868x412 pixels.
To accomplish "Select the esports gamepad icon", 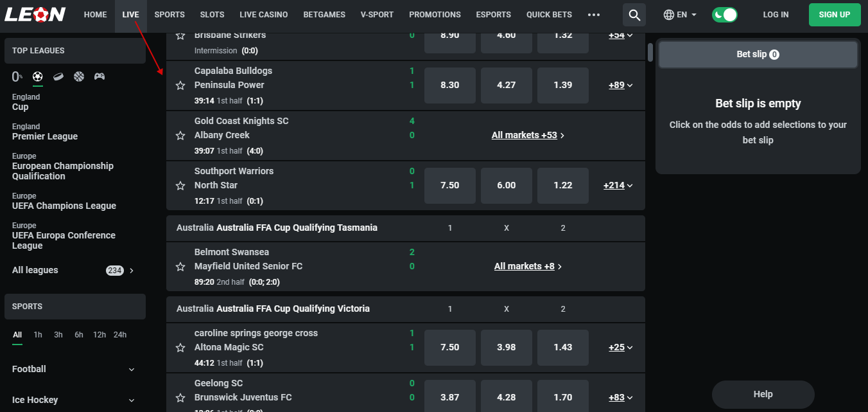I will click(x=100, y=76).
